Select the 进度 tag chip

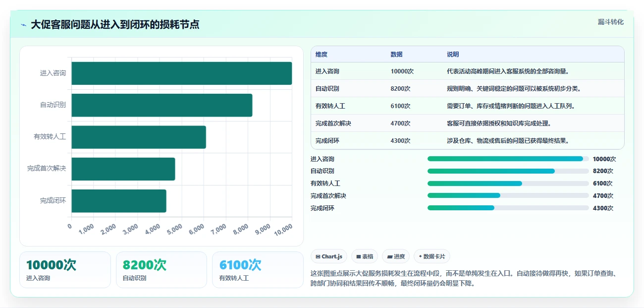click(396, 256)
